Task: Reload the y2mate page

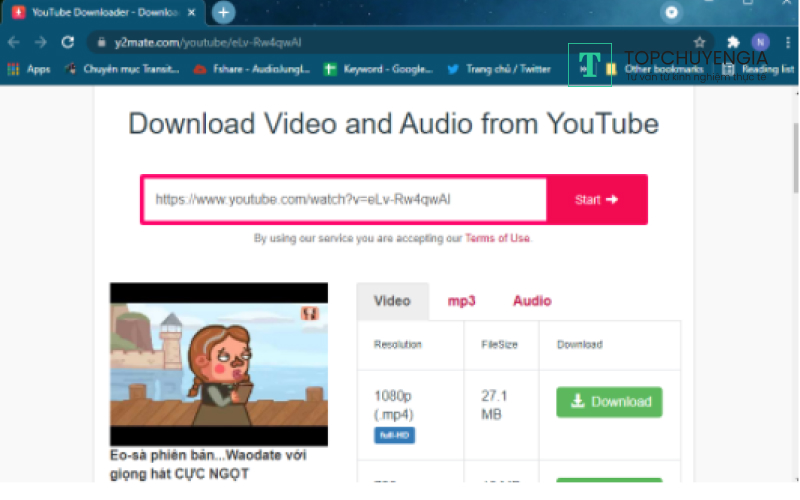Action: point(67,42)
